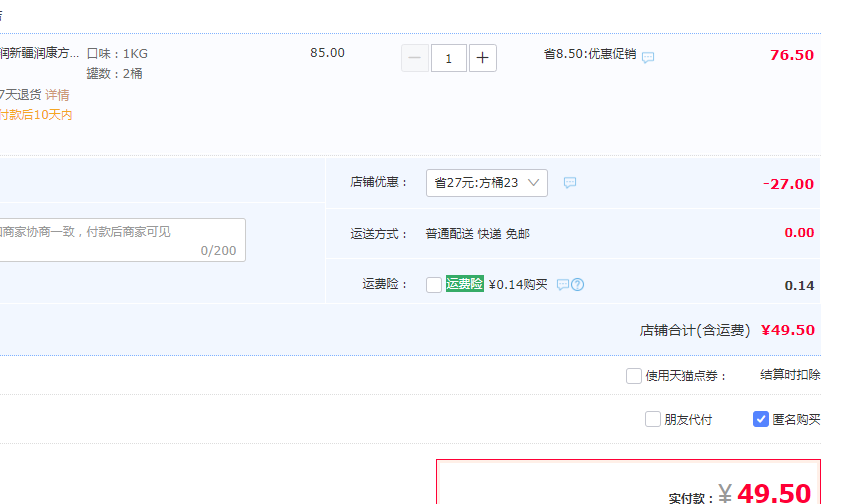The width and height of the screenshot is (841, 504).
Task: Open the 详情 link beside 7天退货
Action: (x=57, y=95)
